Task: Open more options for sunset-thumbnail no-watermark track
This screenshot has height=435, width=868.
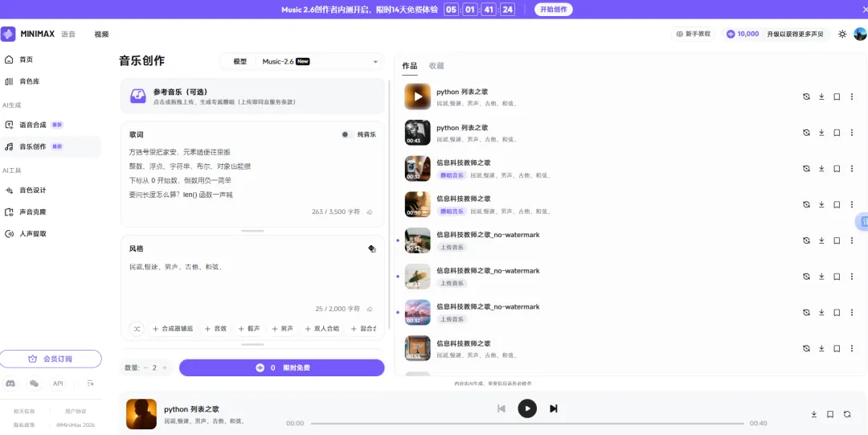Action: [x=852, y=312]
